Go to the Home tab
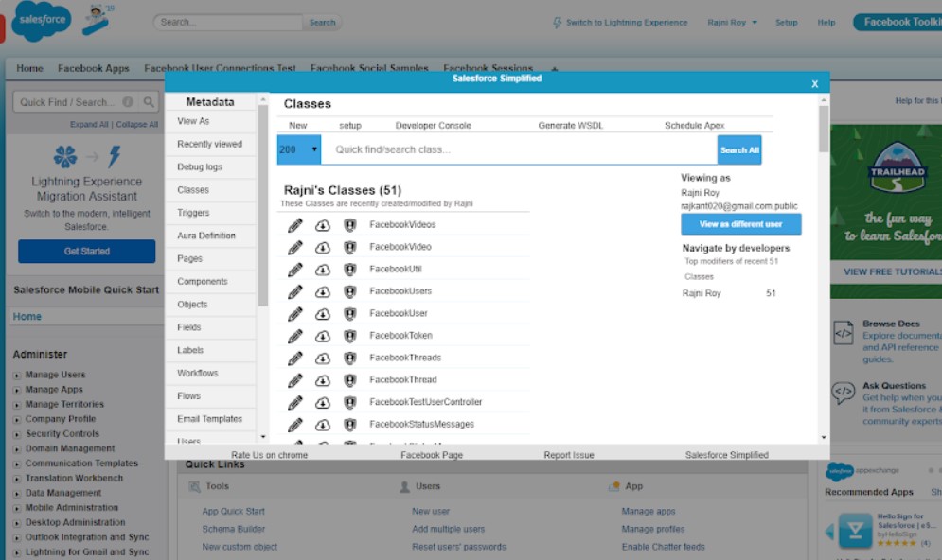This screenshot has height=560, width=942. 29,68
